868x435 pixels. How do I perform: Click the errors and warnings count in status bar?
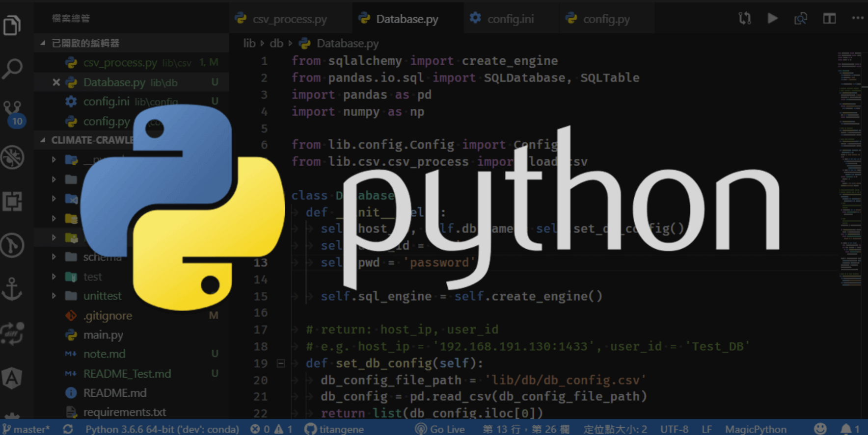click(271, 429)
